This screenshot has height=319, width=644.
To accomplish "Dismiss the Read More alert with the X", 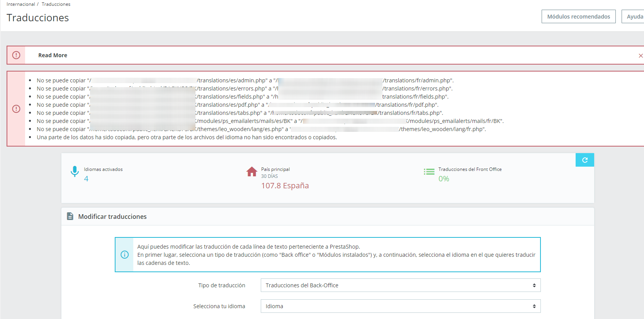I will click(641, 56).
